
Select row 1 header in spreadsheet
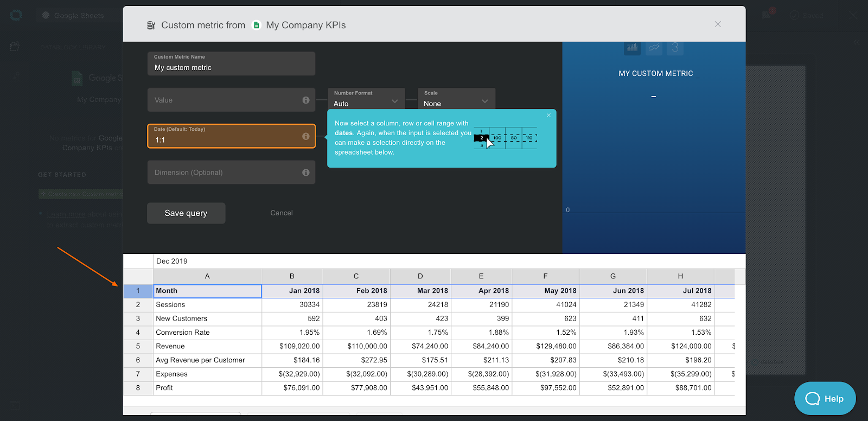click(x=138, y=291)
